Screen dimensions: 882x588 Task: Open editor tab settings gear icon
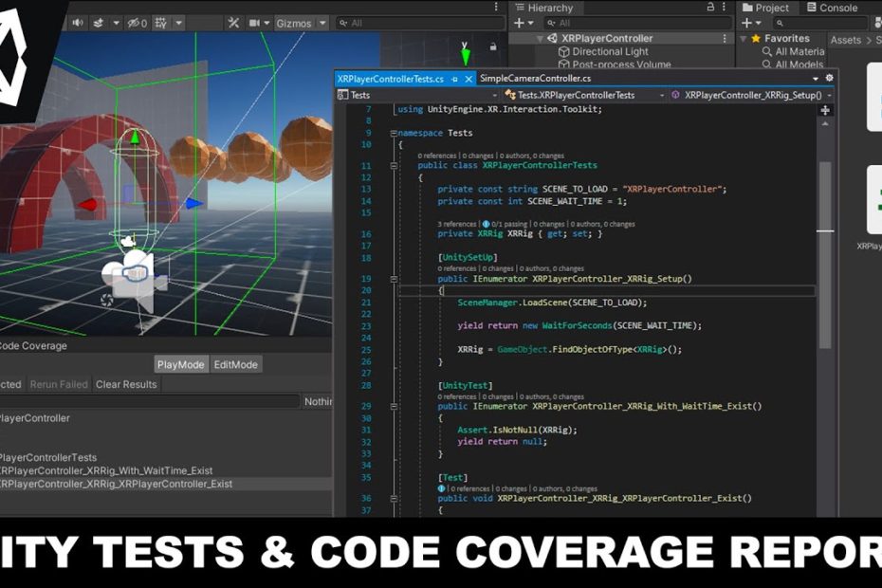(829, 78)
